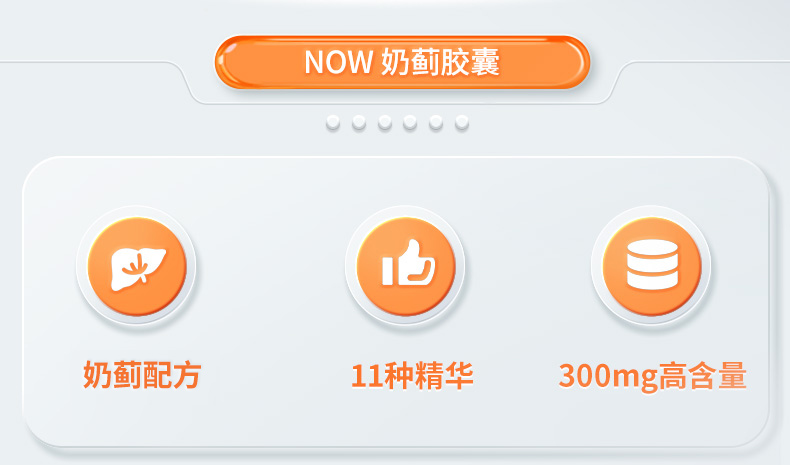The width and height of the screenshot is (790, 465).
Task: Open the 11种精华 label
Action: 412,376
